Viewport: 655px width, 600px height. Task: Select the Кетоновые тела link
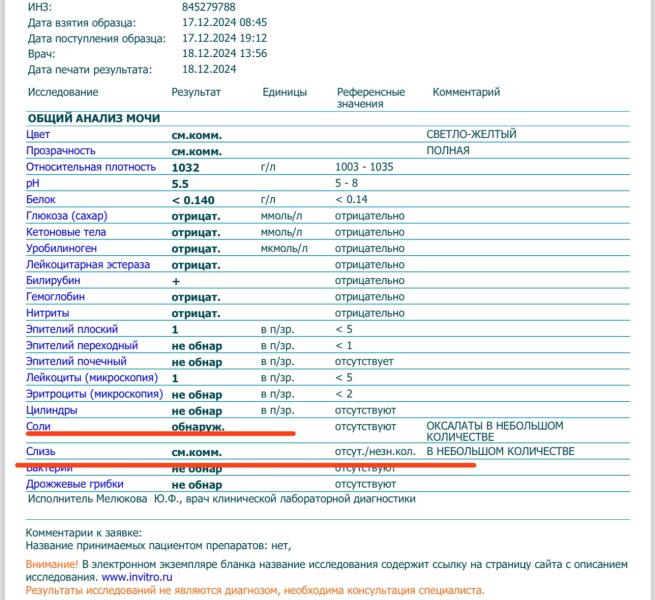[x=66, y=232]
